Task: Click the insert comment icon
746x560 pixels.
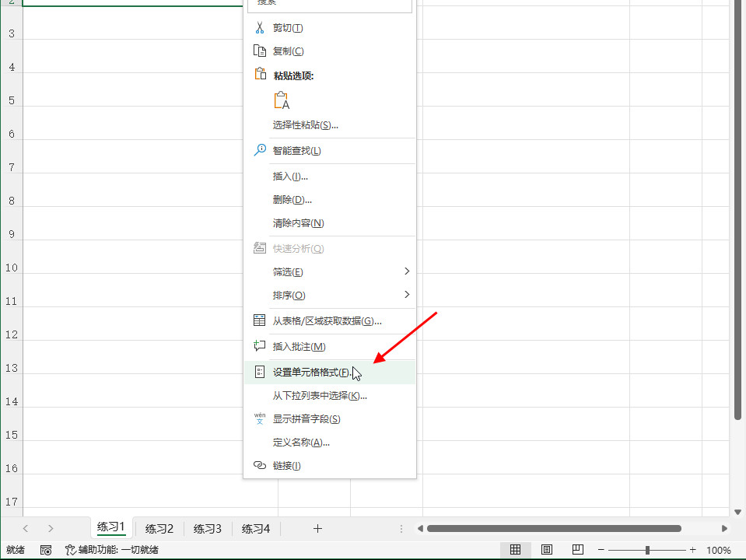Action: 259,346
